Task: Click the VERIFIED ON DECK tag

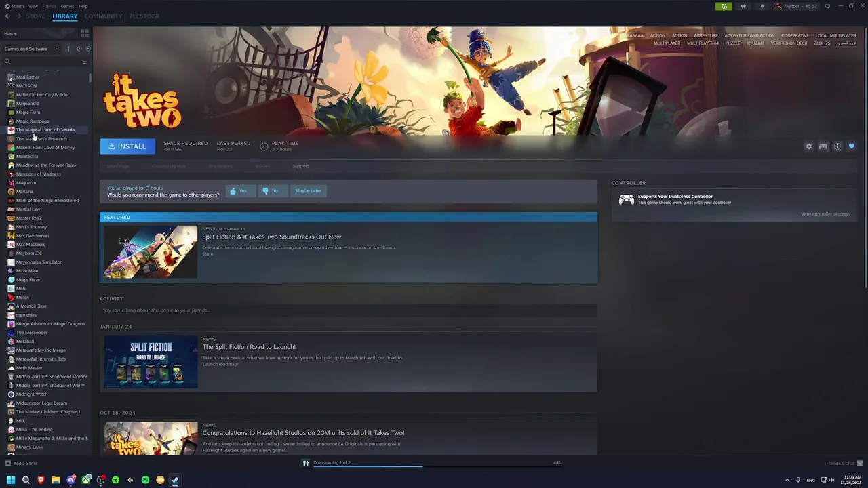Action: 789,43
